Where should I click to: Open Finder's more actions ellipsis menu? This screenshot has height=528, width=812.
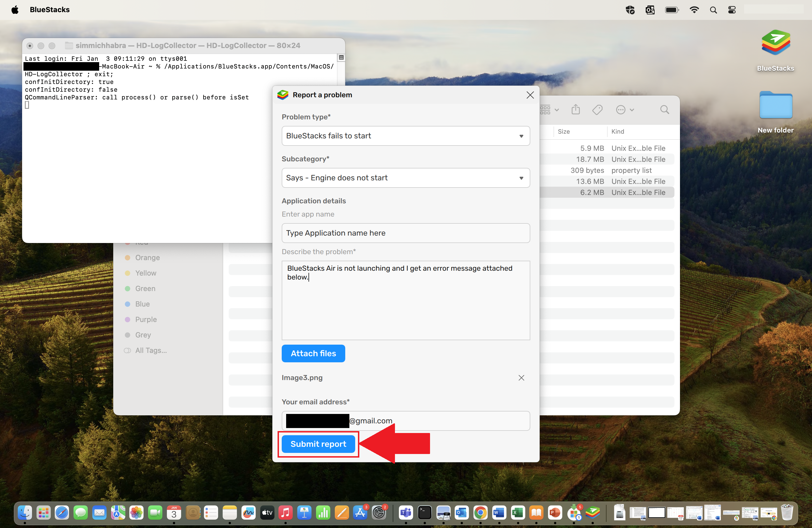[625, 110]
